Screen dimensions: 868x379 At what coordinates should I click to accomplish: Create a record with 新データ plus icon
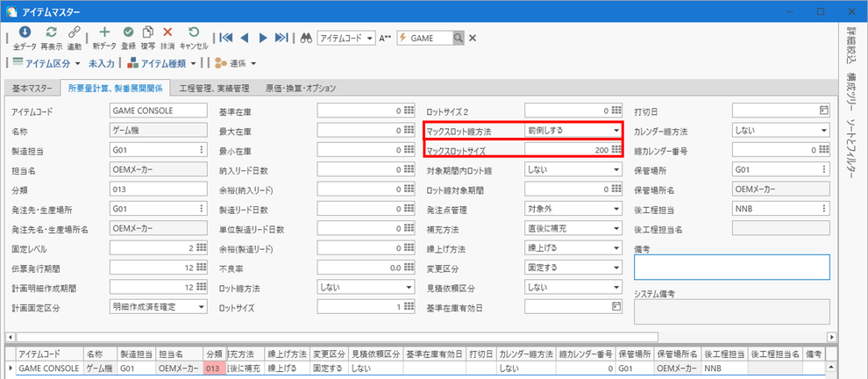click(x=104, y=32)
